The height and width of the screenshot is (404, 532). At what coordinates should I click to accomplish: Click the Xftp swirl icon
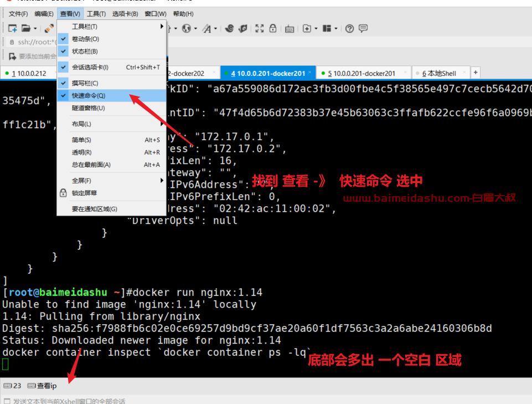coord(229,28)
